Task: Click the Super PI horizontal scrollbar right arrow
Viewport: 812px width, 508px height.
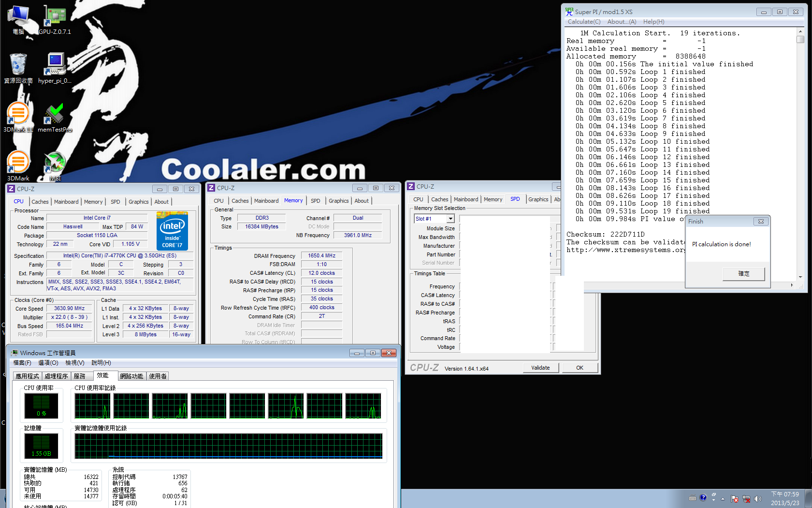Action: pos(792,285)
